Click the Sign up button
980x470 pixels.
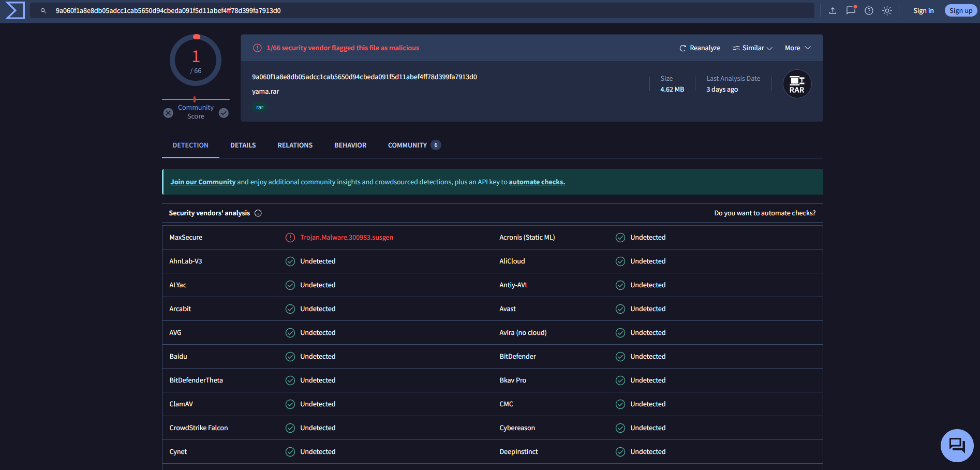961,10
